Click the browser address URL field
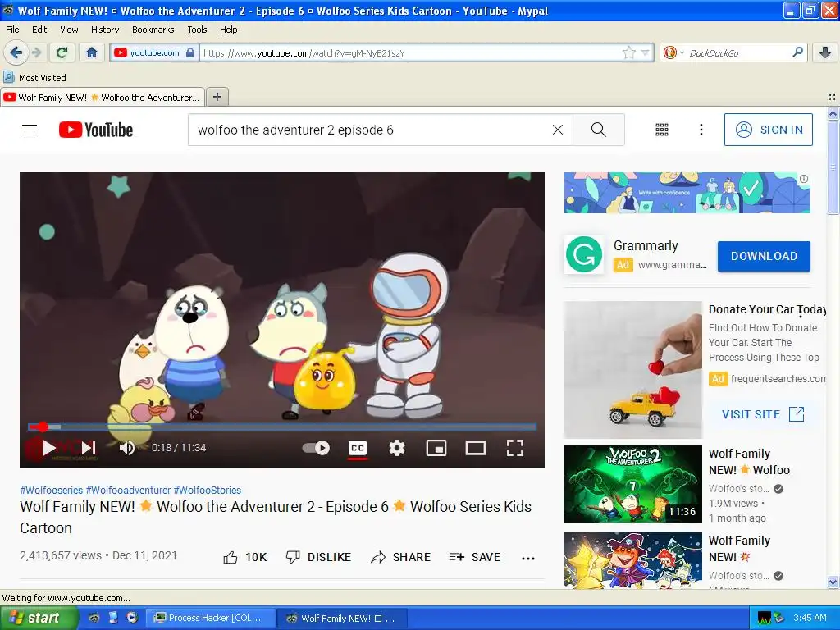Viewport: 840px width, 630px height. (x=410, y=52)
